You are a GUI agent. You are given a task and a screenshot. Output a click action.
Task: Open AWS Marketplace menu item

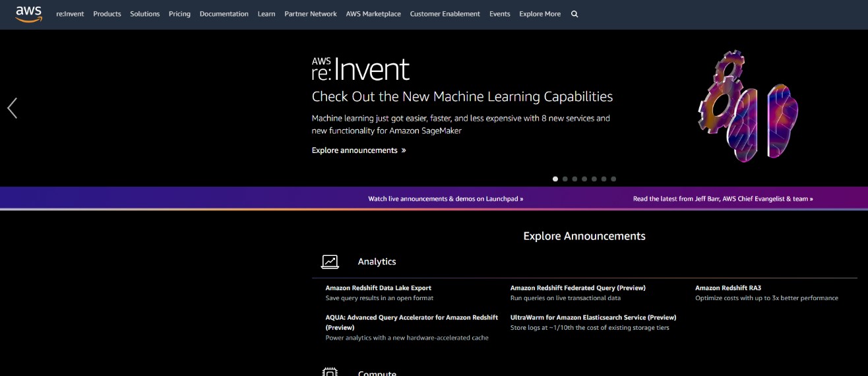coord(373,14)
